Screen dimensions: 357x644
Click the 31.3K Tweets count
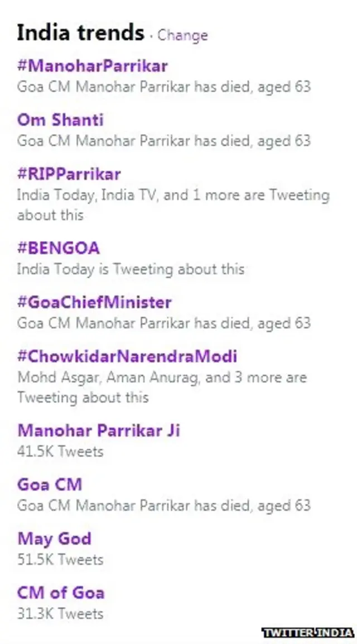60,613
